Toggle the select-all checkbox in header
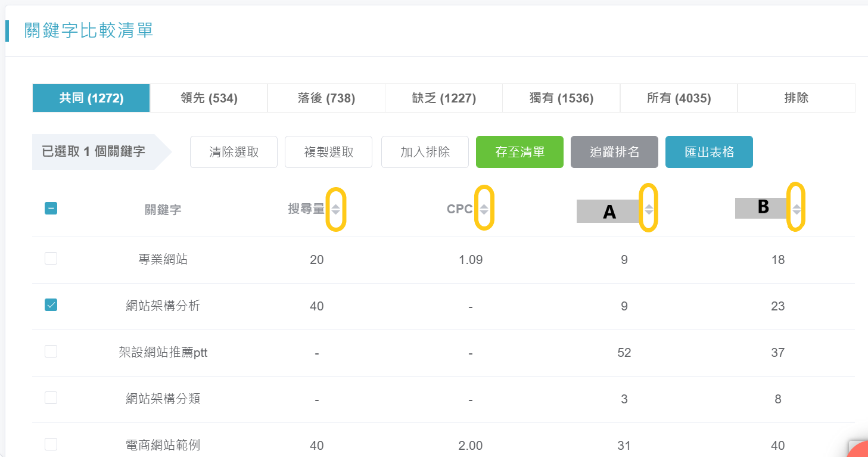 click(51, 209)
